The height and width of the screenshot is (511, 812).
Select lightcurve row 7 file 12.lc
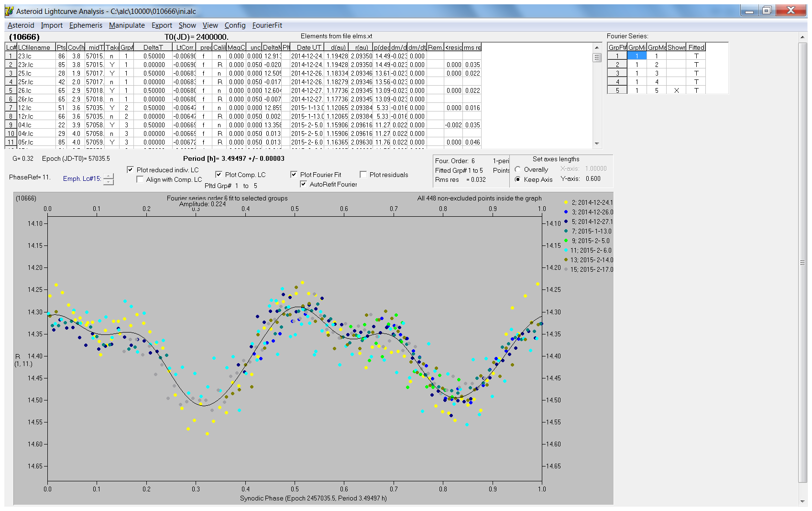[x=243, y=108]
